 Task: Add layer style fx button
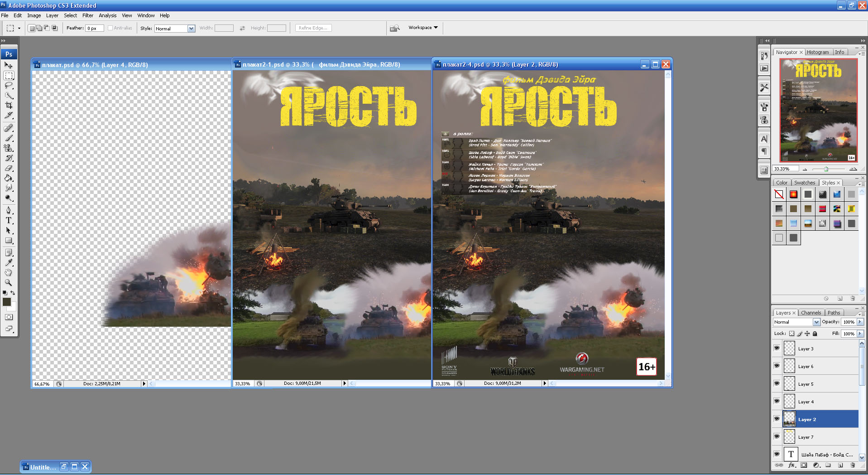pyautogui.click(x=791, y=465)
